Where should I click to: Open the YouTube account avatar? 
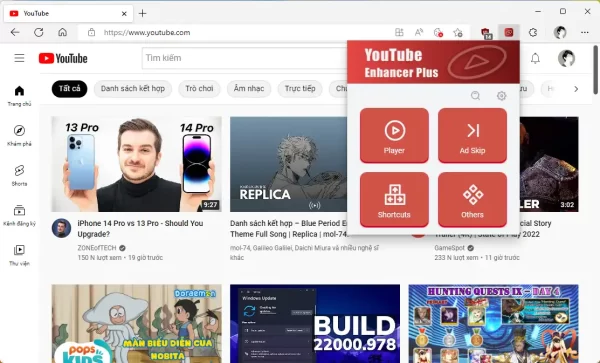coord(566,58)
